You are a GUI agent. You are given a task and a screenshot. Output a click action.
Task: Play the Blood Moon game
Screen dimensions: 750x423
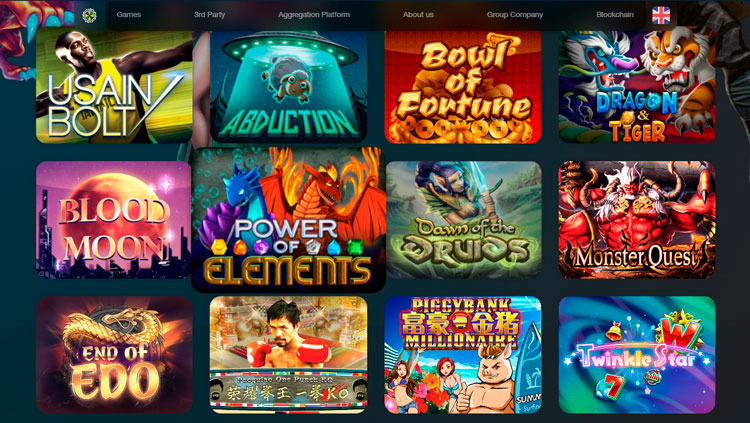pos(113,220)
